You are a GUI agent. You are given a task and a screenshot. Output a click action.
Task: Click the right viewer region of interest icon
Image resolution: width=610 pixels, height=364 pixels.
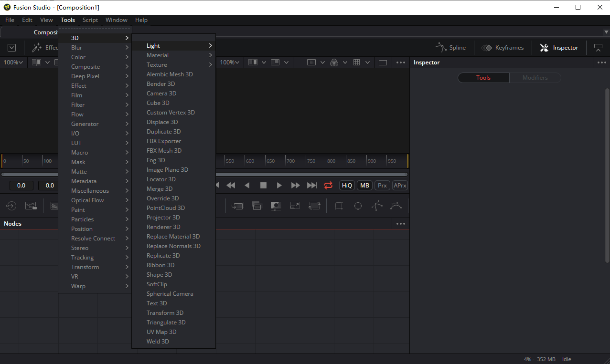click(x=311, y=62)
